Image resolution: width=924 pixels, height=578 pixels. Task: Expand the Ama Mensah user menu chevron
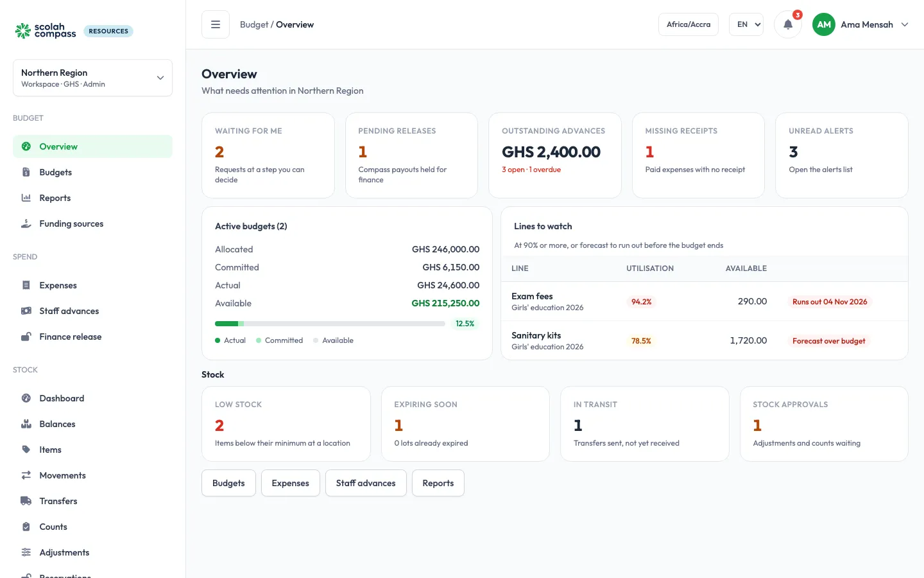(905, 24)
